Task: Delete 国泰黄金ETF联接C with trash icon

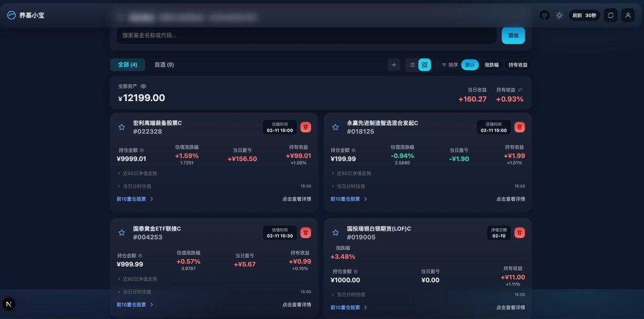Action: (306, 232)
